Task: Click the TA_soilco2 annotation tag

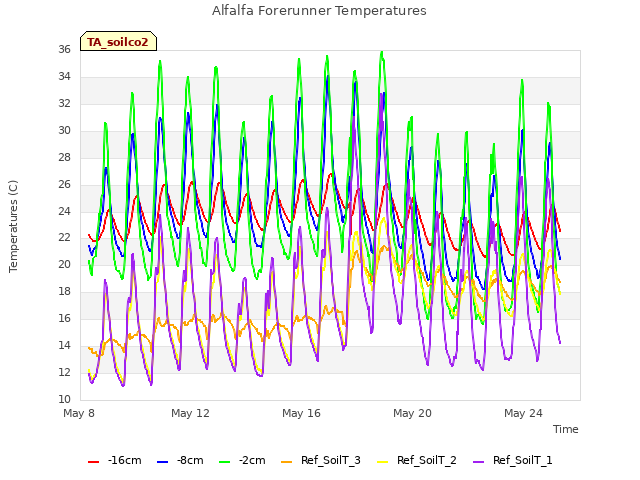Action: point(118,41)
